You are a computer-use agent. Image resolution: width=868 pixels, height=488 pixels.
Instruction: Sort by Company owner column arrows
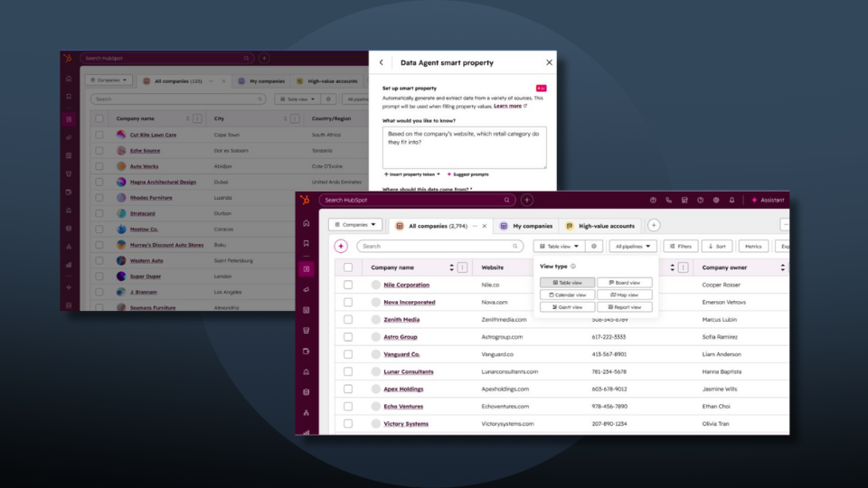coord(782,267)
